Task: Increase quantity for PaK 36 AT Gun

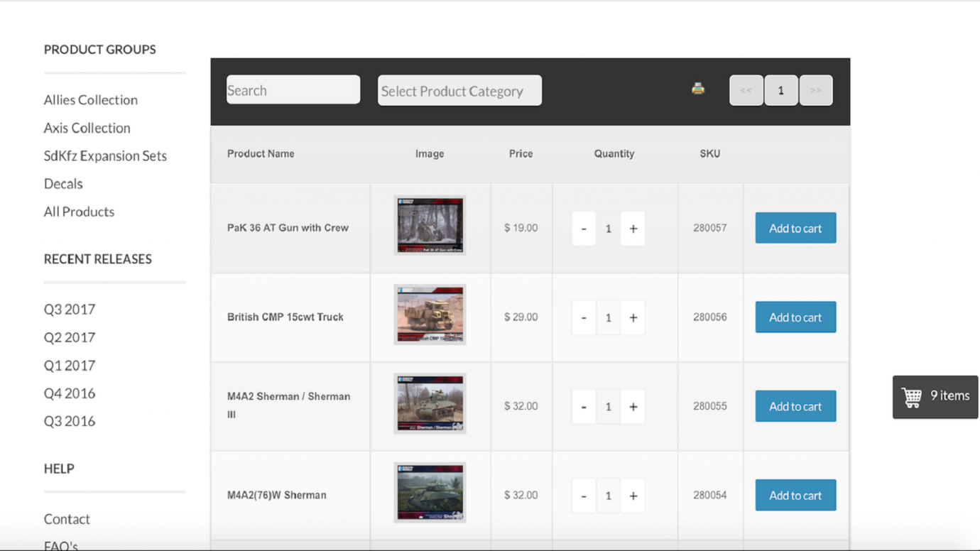Action: click(x=633, y=229)
